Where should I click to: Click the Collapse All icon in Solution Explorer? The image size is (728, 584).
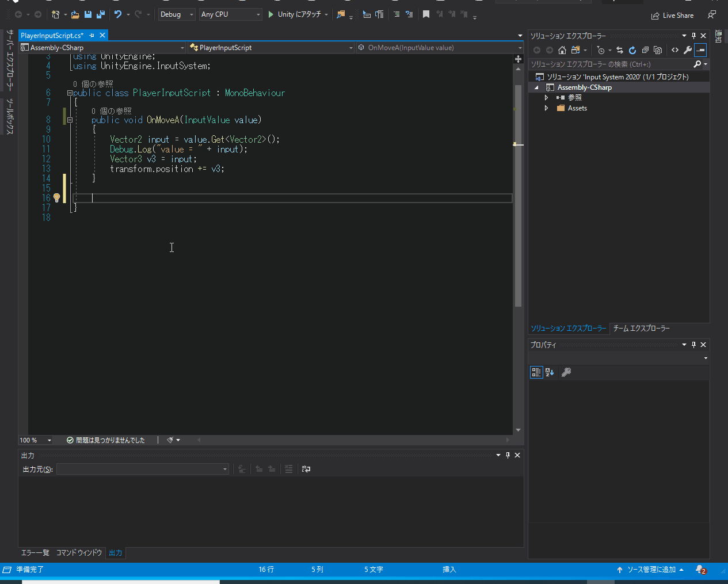pyautogui.click(x=645, y=50)
